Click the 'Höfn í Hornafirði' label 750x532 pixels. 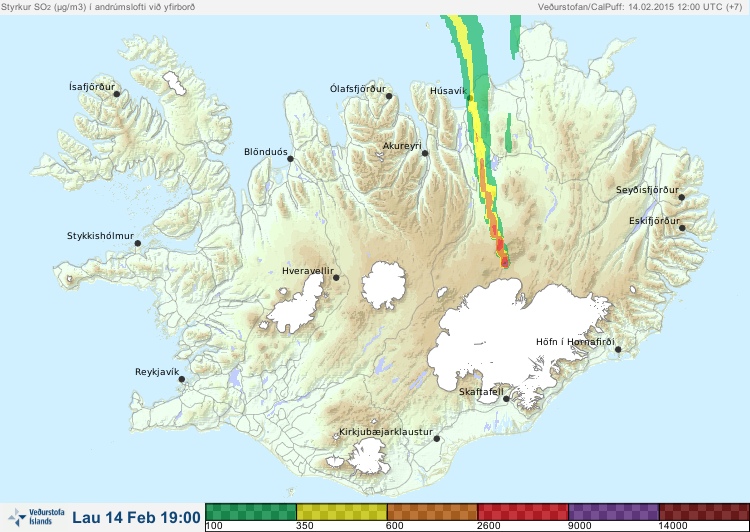[x=575, y=342]
